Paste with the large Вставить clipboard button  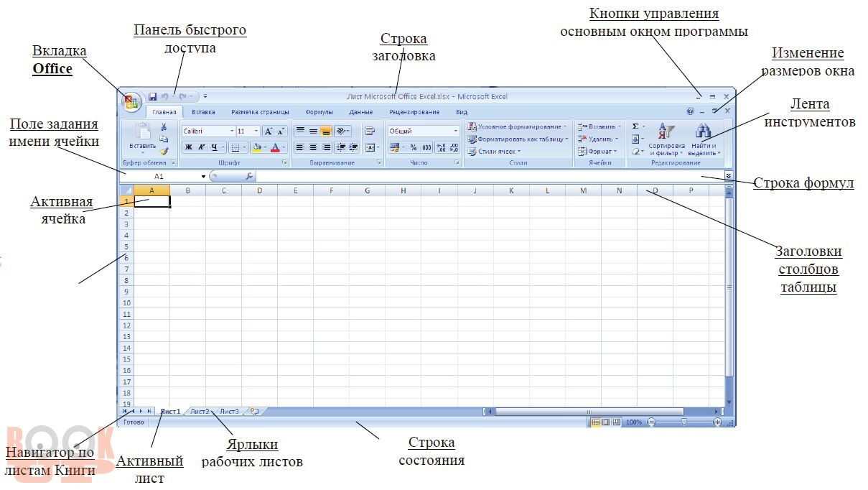[x=143, y=138]
